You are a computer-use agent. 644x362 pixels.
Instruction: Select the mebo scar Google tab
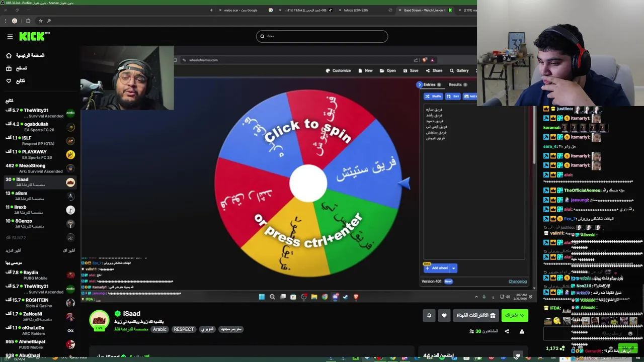coord(245,10)
